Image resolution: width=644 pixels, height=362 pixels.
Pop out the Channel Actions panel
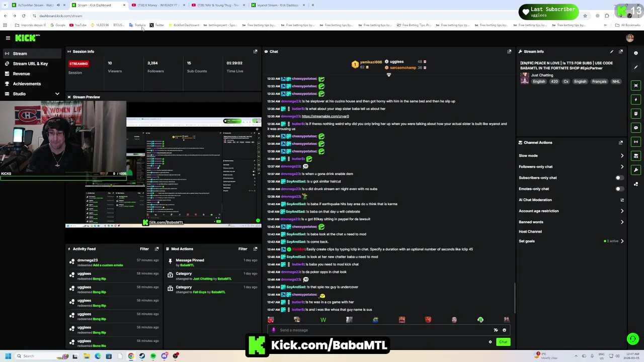(x=621, y=142)
